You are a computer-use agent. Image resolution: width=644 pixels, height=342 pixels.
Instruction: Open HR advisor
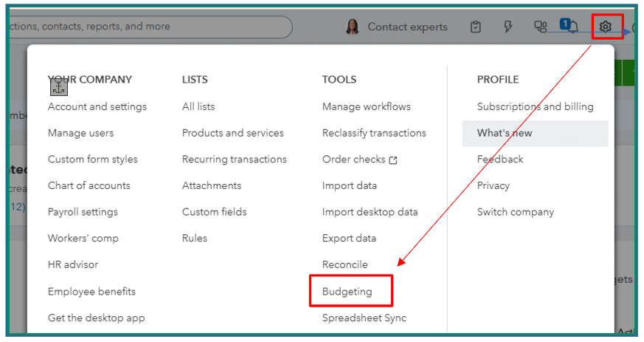[x=73, y=264]
